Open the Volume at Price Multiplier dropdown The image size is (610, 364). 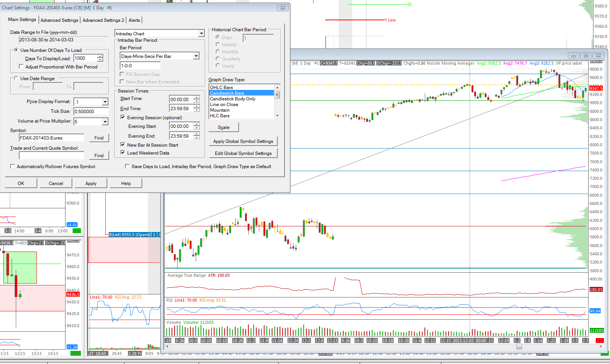pos(105,121)
